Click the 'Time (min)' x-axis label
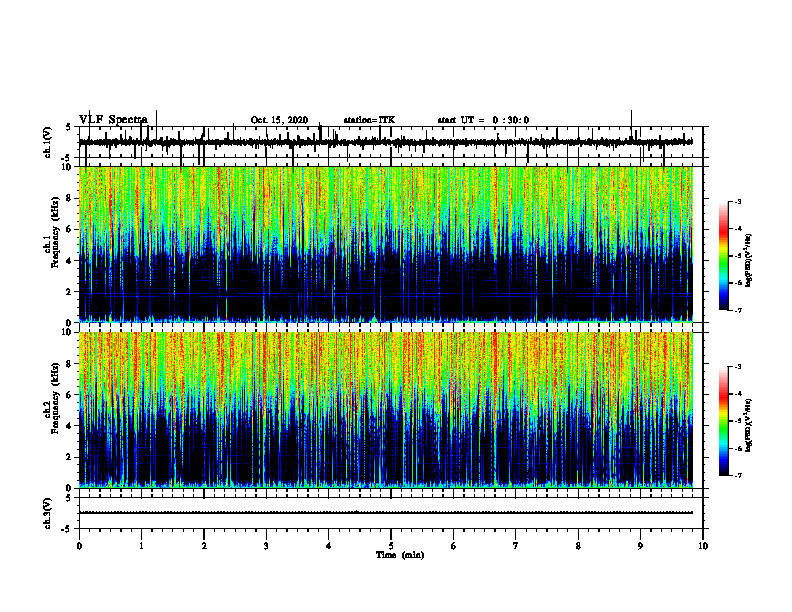The width and height of the screenshot is (792, 612). 400,555
